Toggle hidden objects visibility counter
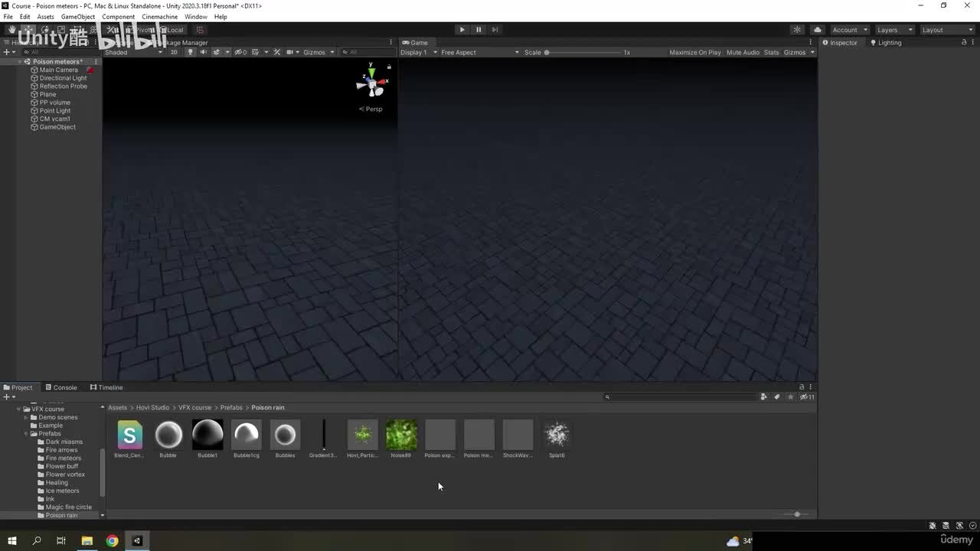This screenshot has height=551, width=980. [x=240, y=52]
